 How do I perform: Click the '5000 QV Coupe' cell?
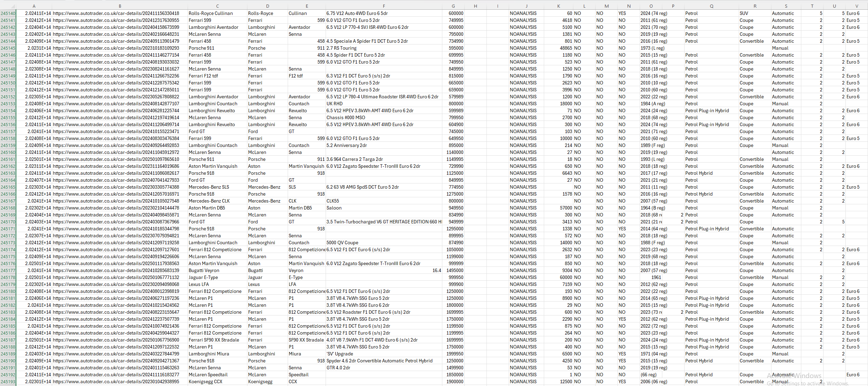click(342, 243)
